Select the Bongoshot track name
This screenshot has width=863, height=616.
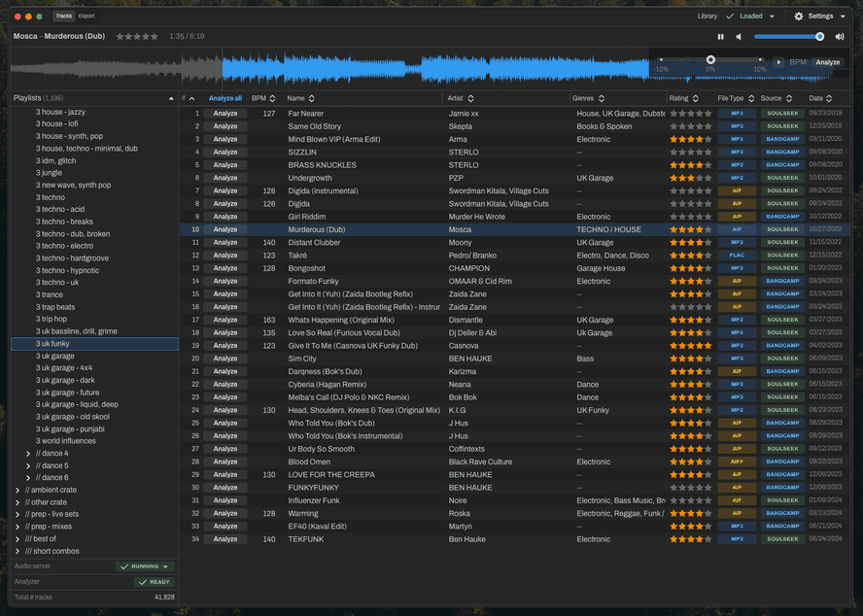click(x=306, y=268)
